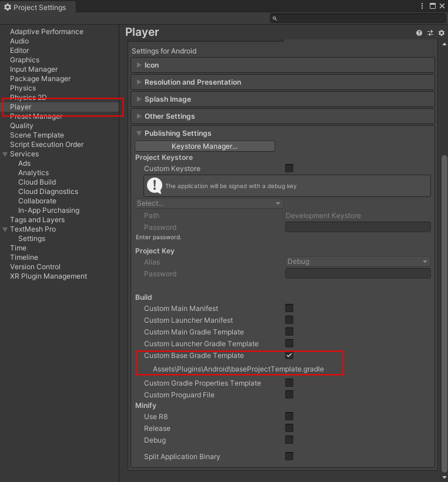Screen dimensions: 448x482
Task: Uncheck Custom Base Gradle Template
Action: [x=289, y=355]
